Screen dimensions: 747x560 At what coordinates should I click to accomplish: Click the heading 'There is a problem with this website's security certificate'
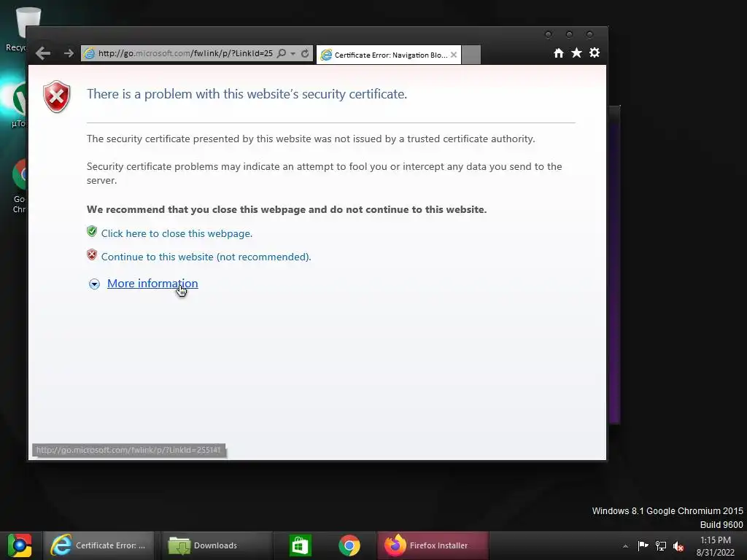(247, 94)
